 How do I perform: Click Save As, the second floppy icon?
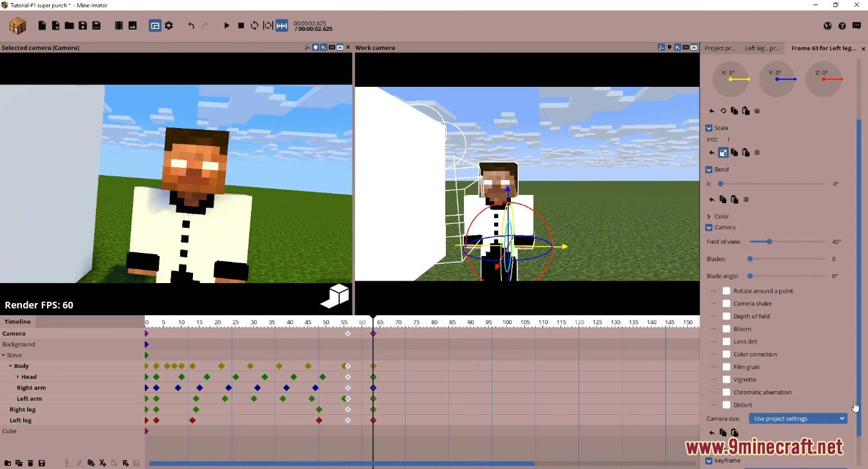pos(96,26)
